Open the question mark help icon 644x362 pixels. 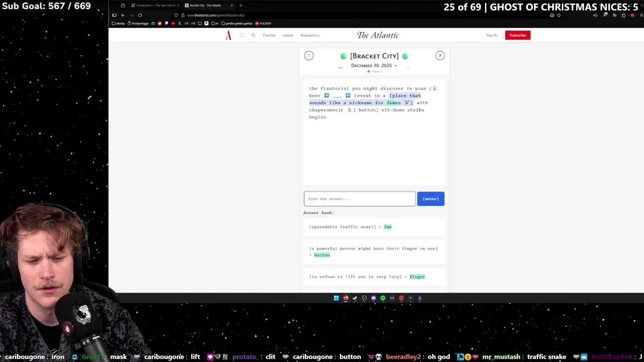[x=440, y=56]
